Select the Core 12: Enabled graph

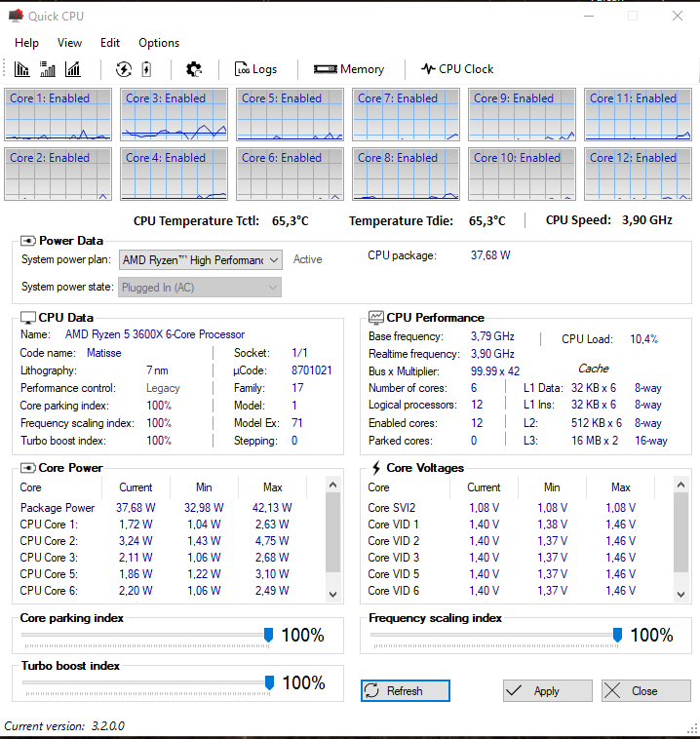click(638, 174)
